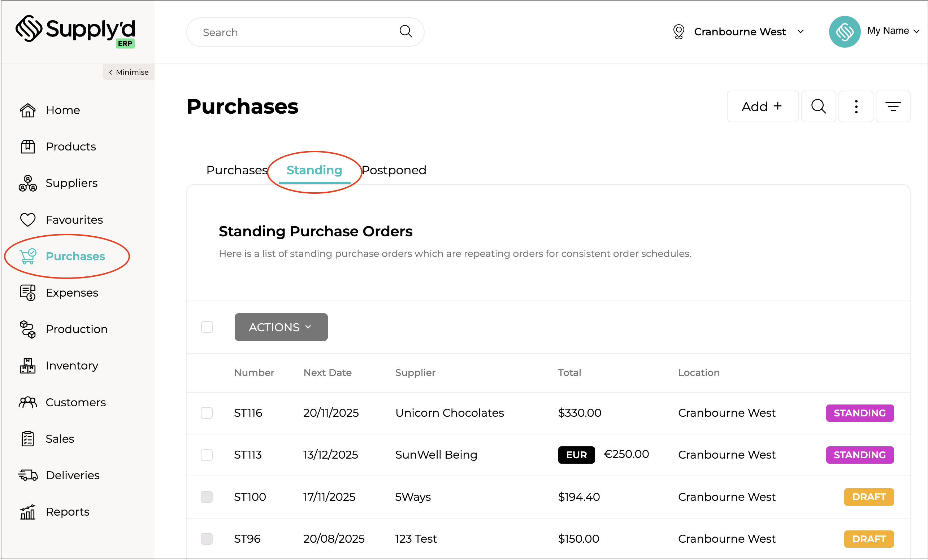Switch to the Purchases tab
This screenshot has width=928, height=560.
(x=237, y=170)
